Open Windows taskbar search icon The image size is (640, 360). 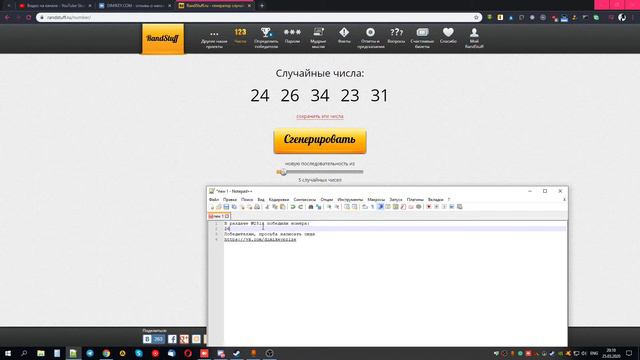coord(24,353)
